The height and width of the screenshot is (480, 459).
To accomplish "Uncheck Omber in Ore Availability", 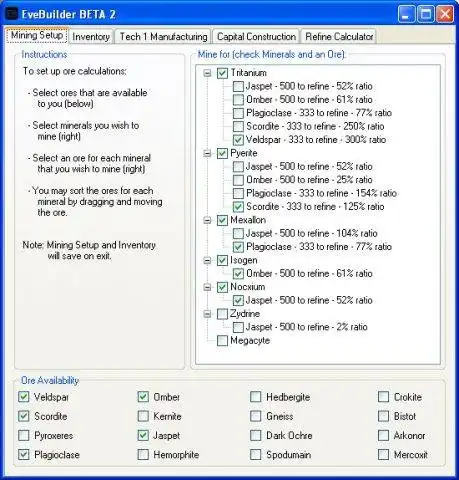I will pos(143,397).
